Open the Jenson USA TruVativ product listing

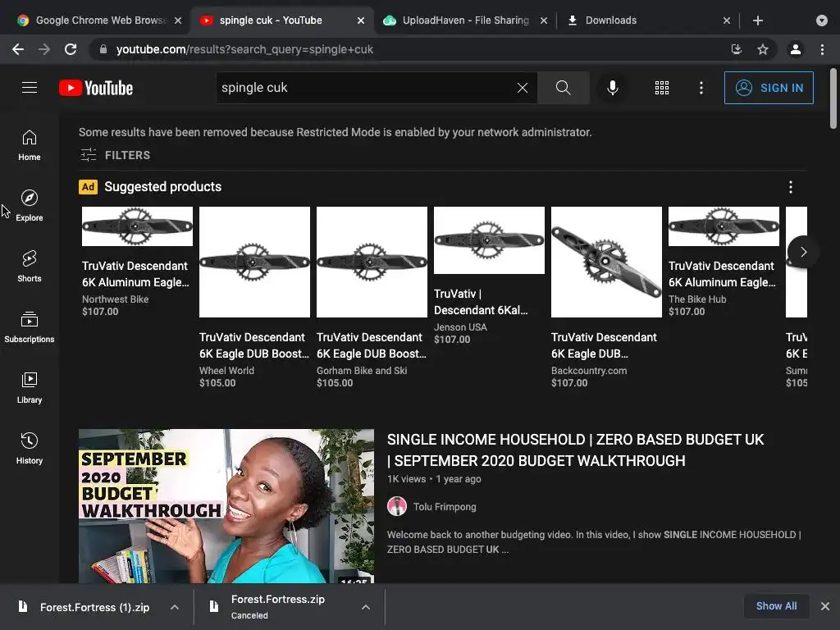(x=489, y=276)
